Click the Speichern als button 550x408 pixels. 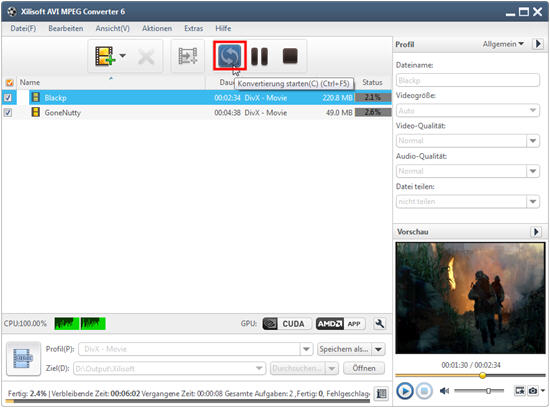pyautogui.click(x=344, y=349)
